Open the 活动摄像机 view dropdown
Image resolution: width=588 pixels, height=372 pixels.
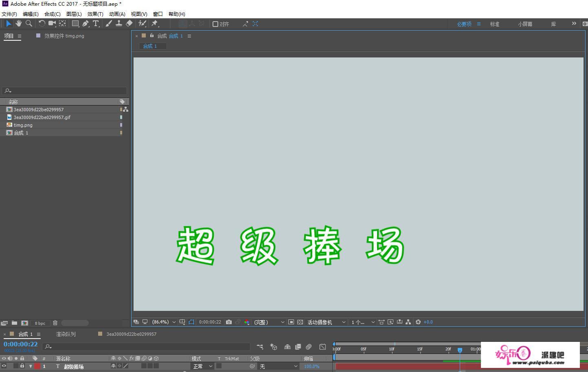(327, 322)
